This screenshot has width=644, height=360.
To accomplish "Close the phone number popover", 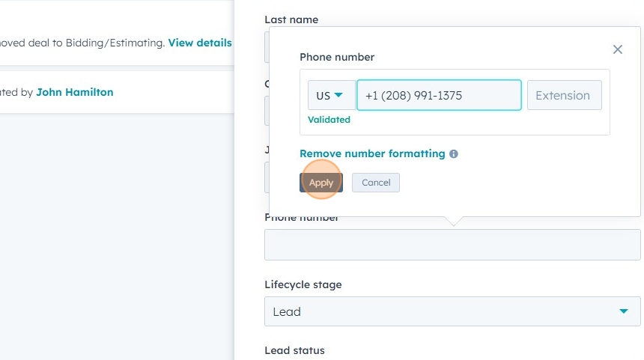I will tap(617, 49).
